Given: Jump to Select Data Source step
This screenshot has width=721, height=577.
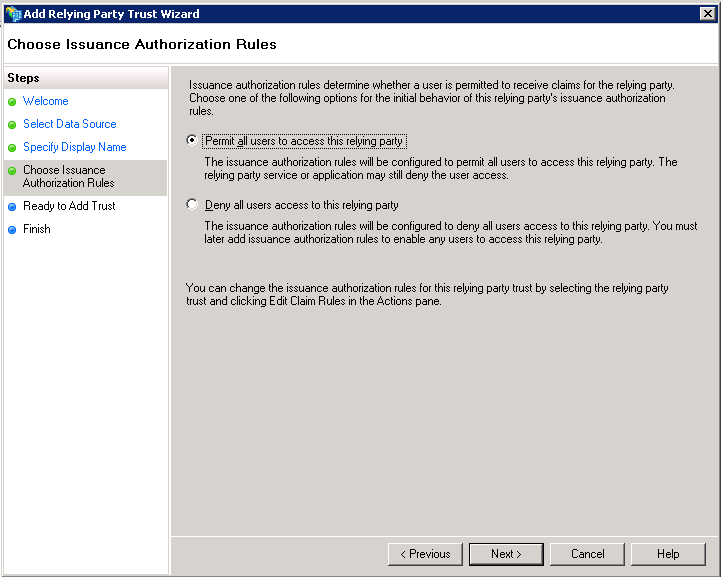Looking at the screenshot, I should 69,124.
